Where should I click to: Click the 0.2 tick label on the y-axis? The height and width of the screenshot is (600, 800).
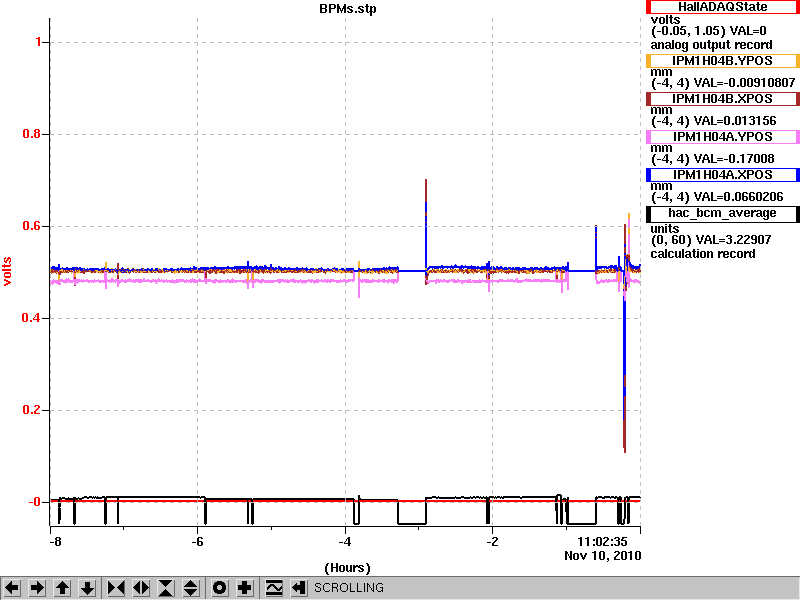tap(32, 410)
